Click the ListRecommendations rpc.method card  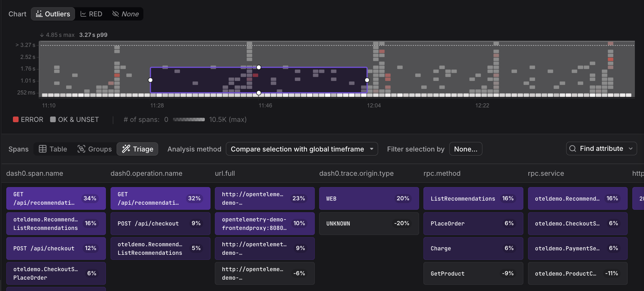point(473,198)
